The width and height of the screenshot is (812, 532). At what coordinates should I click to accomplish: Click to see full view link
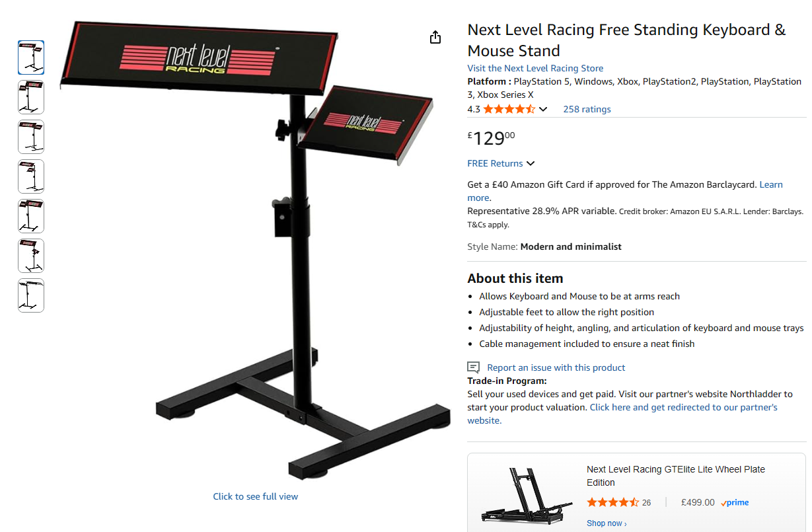click(255, 496)
